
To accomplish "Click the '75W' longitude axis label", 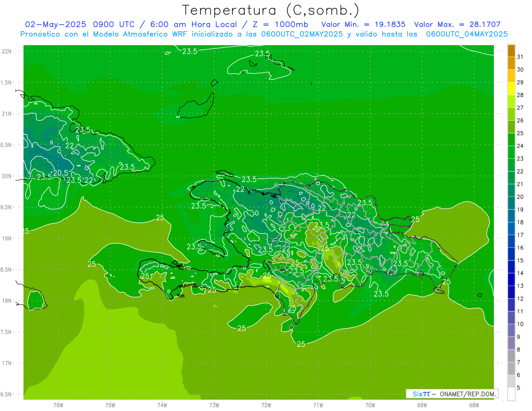I will click(x=110, y=405).
